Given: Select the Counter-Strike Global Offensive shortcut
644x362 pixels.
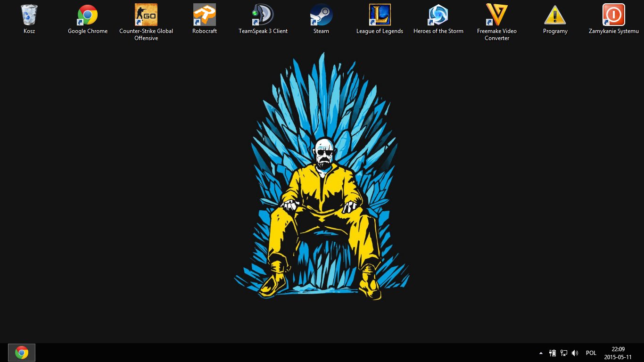Looking at the screenshot, I should pos(146,15).
